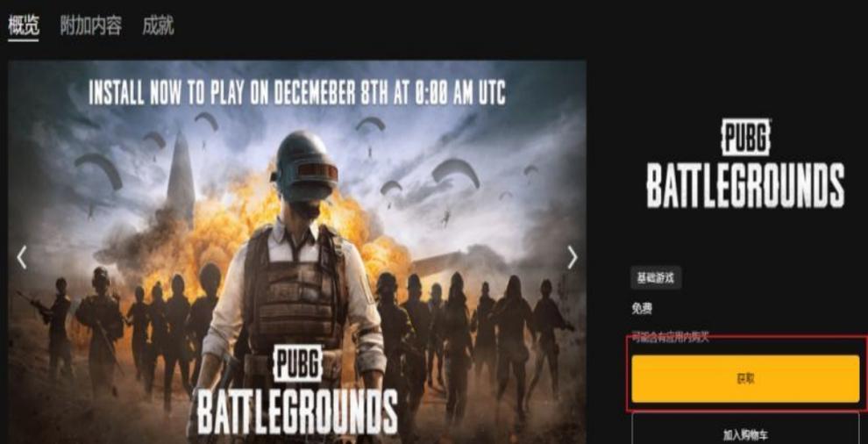
Task: View the 成就 tab
Action: 159,25
